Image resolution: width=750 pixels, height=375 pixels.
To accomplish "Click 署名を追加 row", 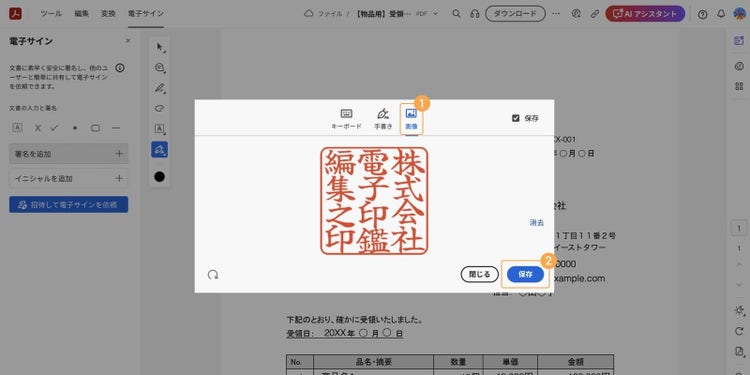I will tap(69, 154).
